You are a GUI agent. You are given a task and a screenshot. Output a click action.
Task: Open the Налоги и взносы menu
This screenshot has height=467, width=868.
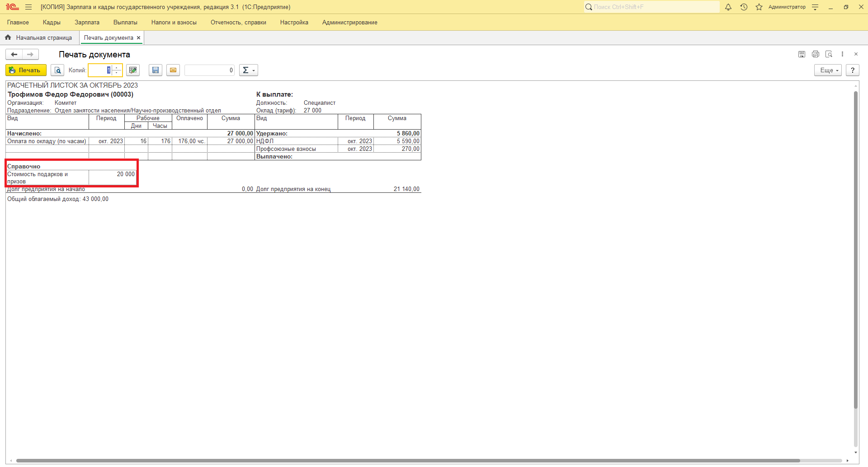[174, 22]
